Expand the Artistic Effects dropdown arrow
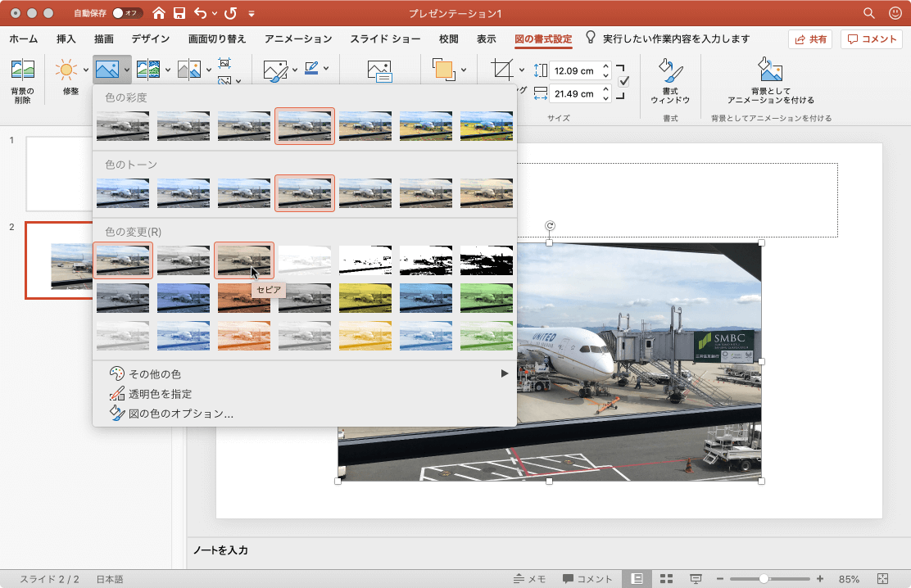Screen dimensions: 911x588 click(x=167, y=70)
